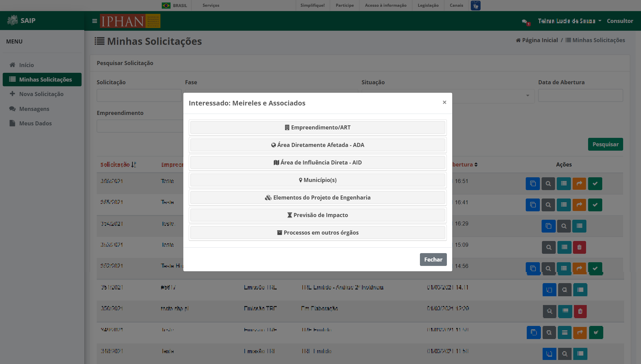This screenshot has width=641, height=364.
Task: Click into the Empreendimento input field
Action: (140, 126)
